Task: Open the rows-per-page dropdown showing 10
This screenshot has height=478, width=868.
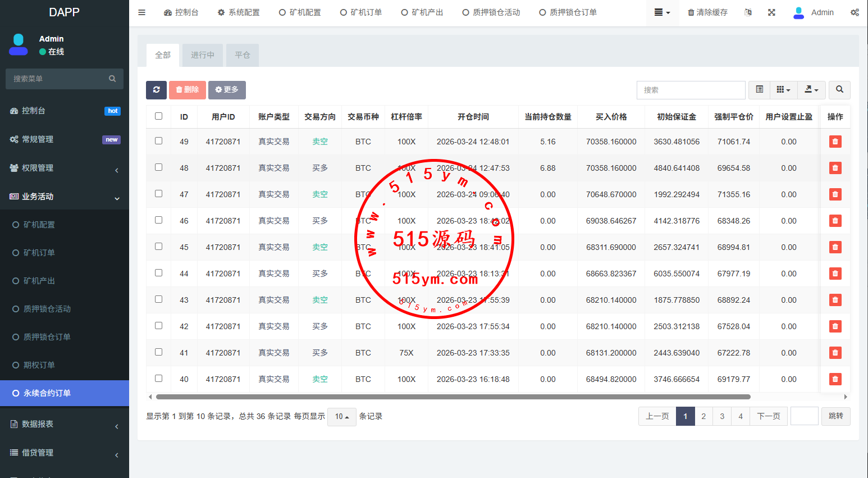Action: (x=341, y=417)
